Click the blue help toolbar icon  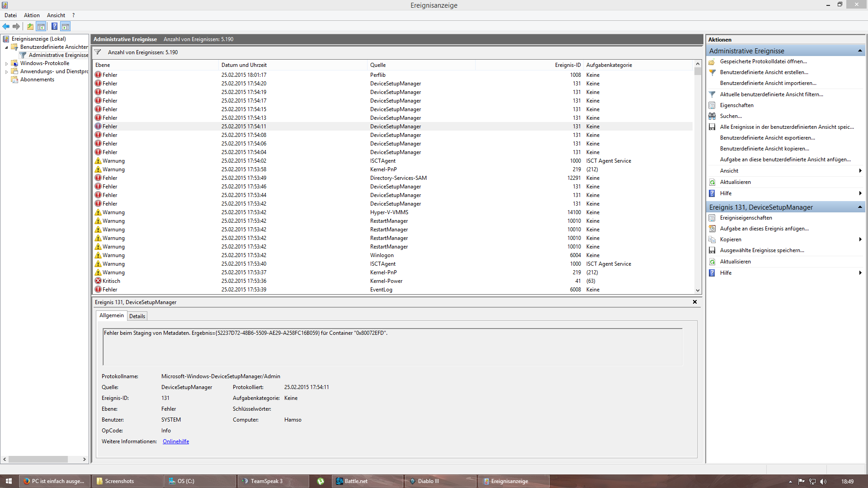(54, 27)
